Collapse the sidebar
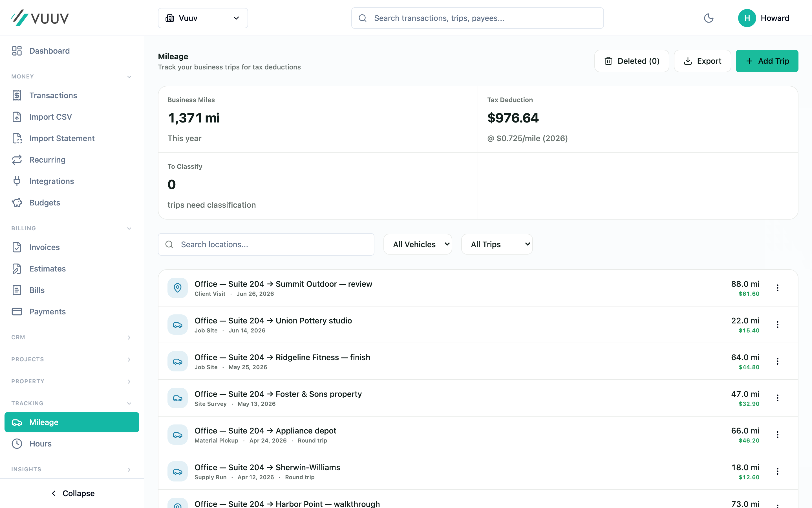Image resolution: width=812 pixels, height=508 pixels. pos(72,493)
